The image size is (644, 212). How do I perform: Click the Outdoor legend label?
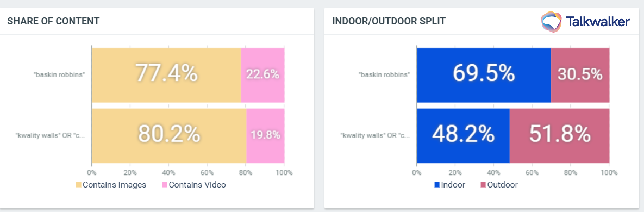click(x=502, y=185)
